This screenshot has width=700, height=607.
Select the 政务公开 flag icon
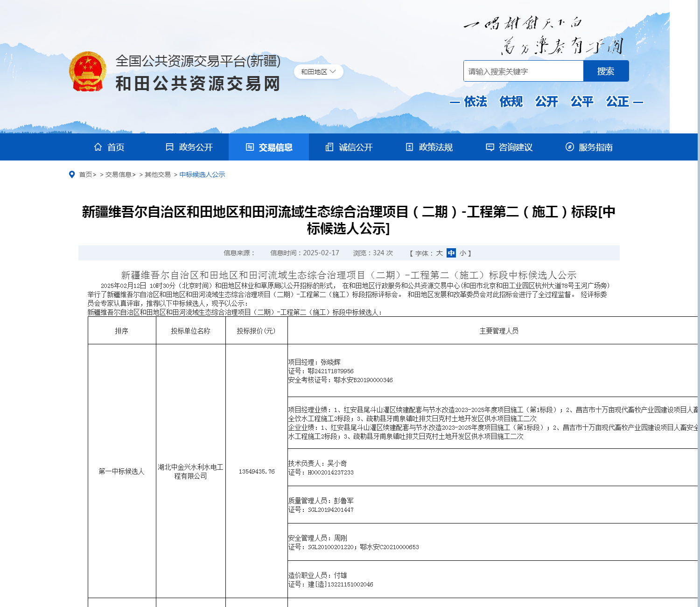coord(169,147)
